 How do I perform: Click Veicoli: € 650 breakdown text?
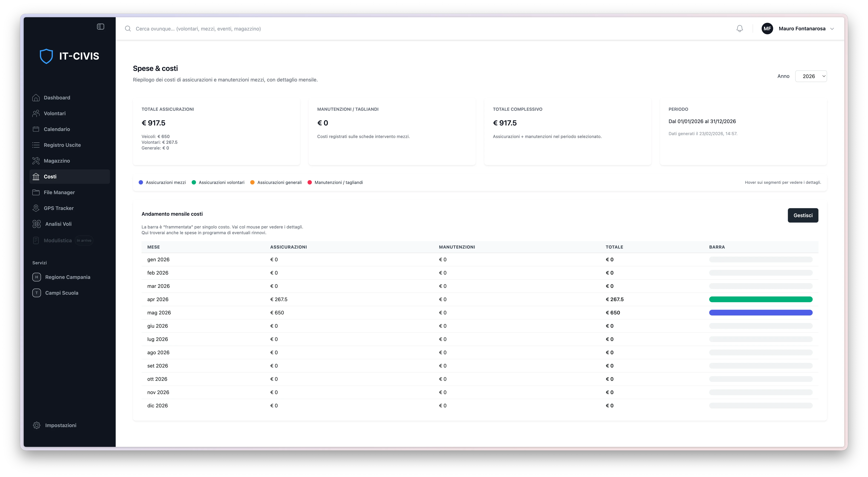tap(155, 137)
